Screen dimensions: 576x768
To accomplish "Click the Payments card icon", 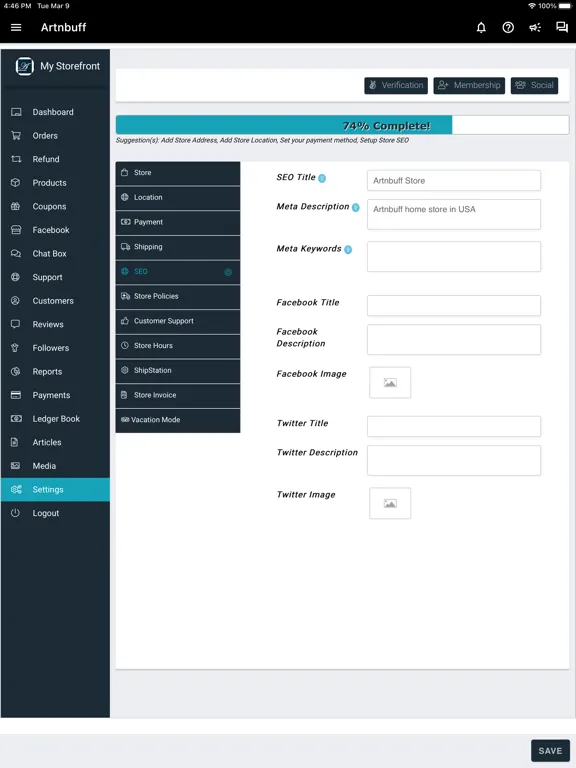I will click(16, 395).
